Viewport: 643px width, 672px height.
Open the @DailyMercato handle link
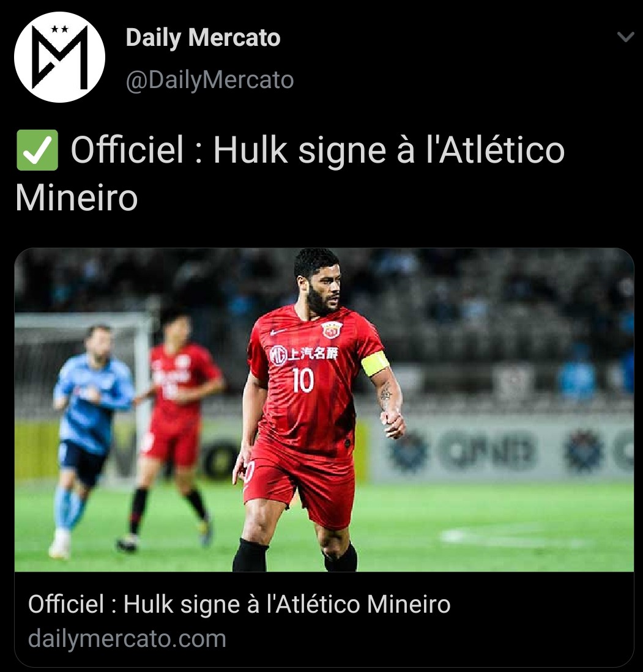[210, 79]
